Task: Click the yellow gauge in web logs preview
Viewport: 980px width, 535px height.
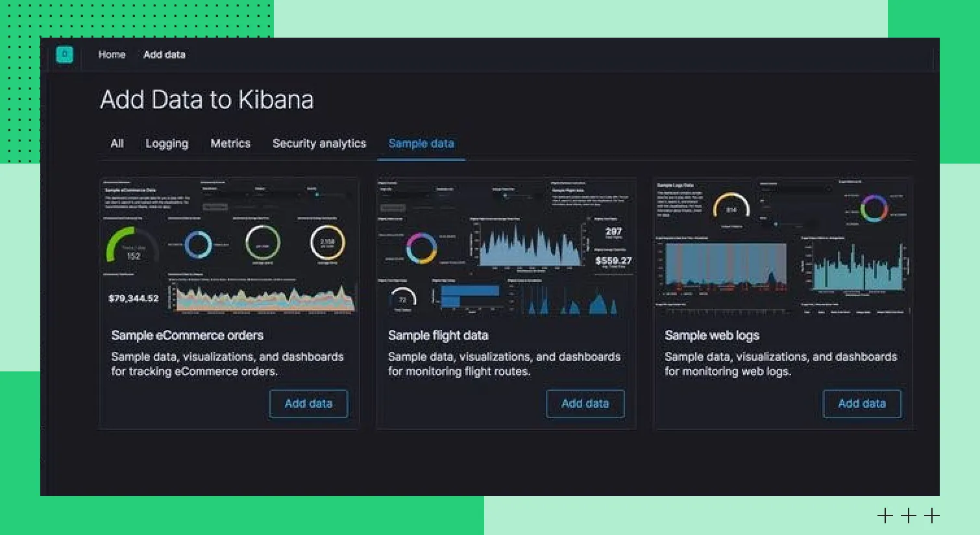Action: tap(731, 206)
